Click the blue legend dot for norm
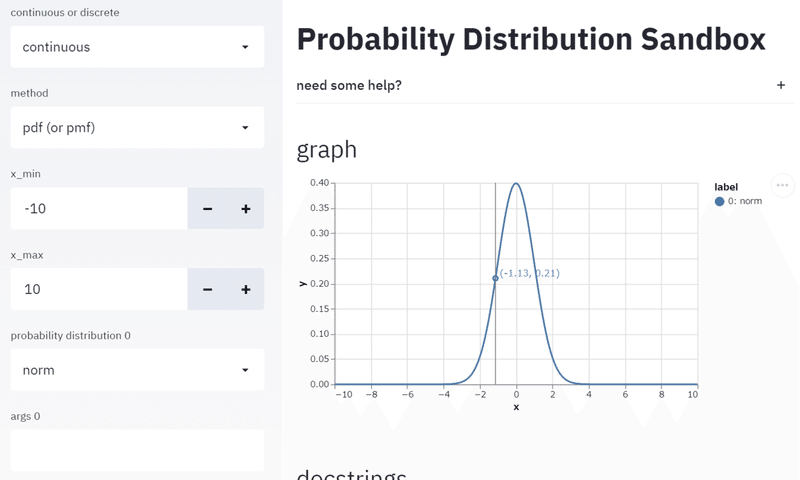Screen dimensions: 800x480 coord(719,201)
